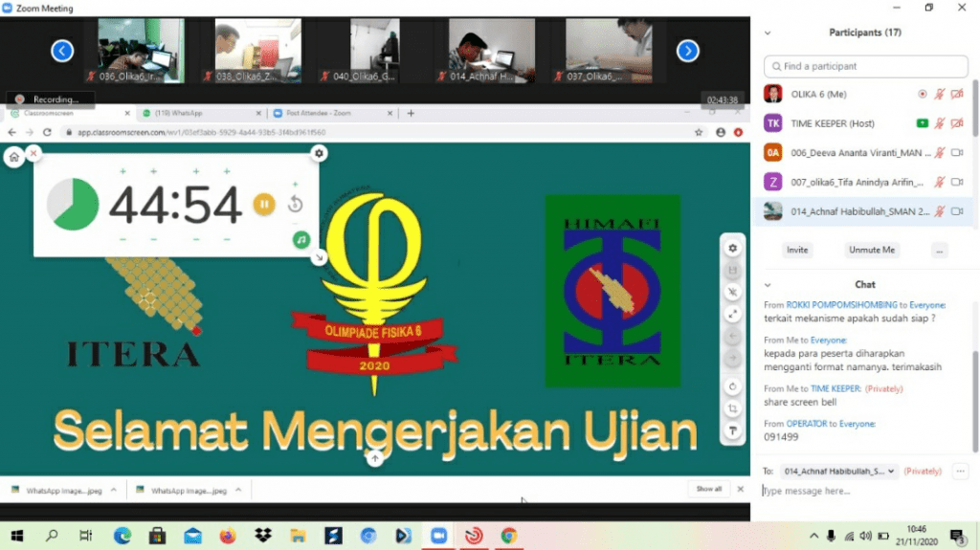
Task: Close the WhatsApp browser tab
Action: pyautogui.click(x=258, y=113)
